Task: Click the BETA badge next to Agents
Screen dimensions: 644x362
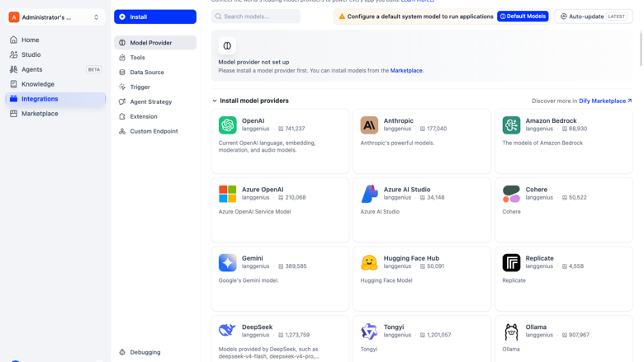Action: 93,69
